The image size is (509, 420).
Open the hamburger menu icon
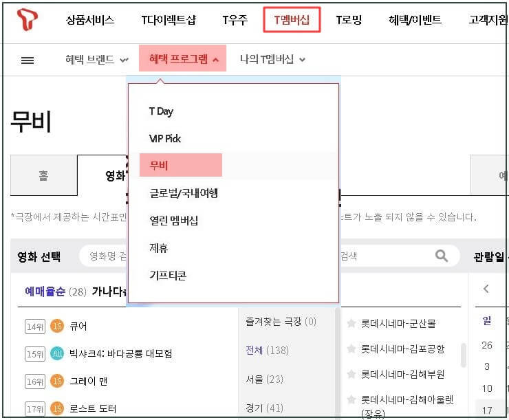[28, 60]
